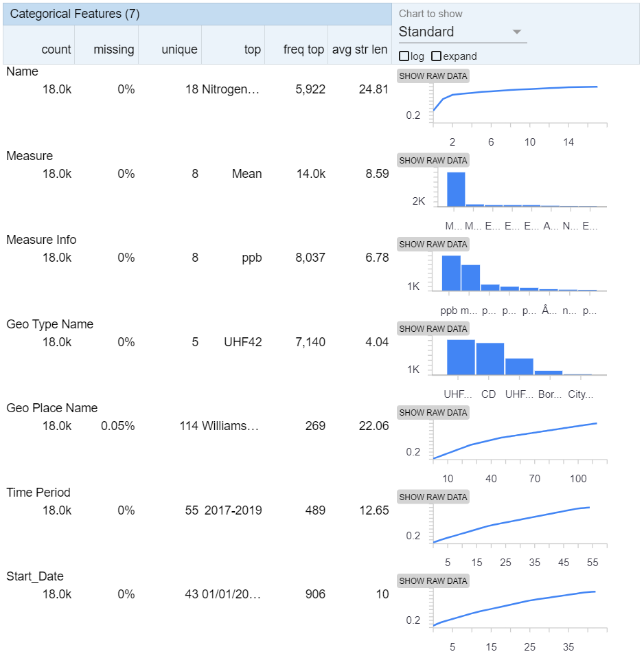This screenshot has height=654, width=644.
Task: Click the first UHF bar in Geo Type chart
Action: coord(461,357)
